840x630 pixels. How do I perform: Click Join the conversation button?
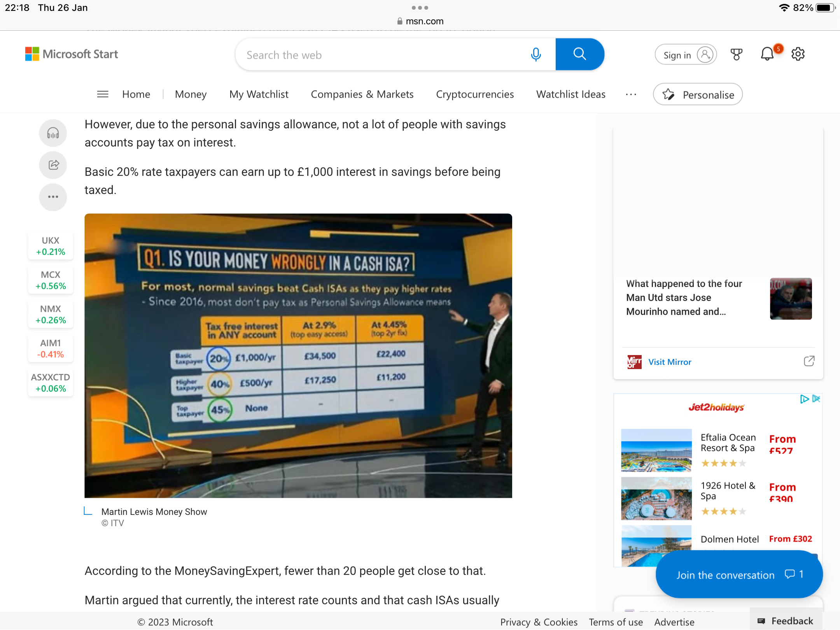click(739, 574)
